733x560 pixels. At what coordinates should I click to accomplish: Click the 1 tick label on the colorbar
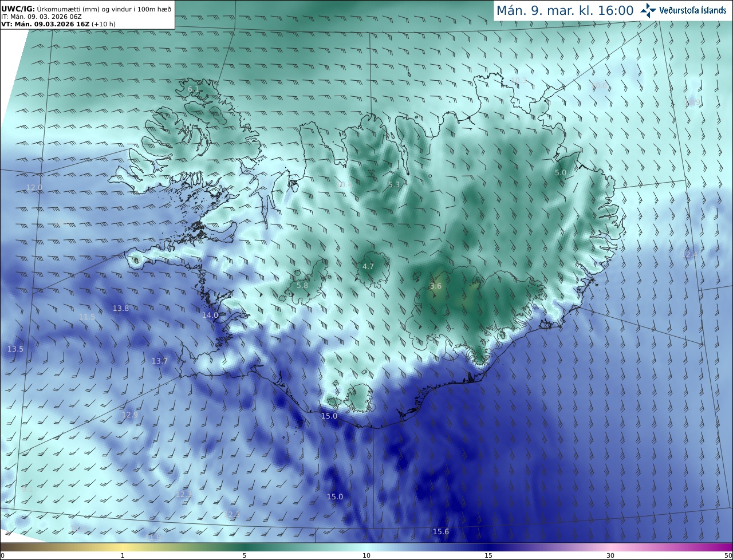coord(123,555)
